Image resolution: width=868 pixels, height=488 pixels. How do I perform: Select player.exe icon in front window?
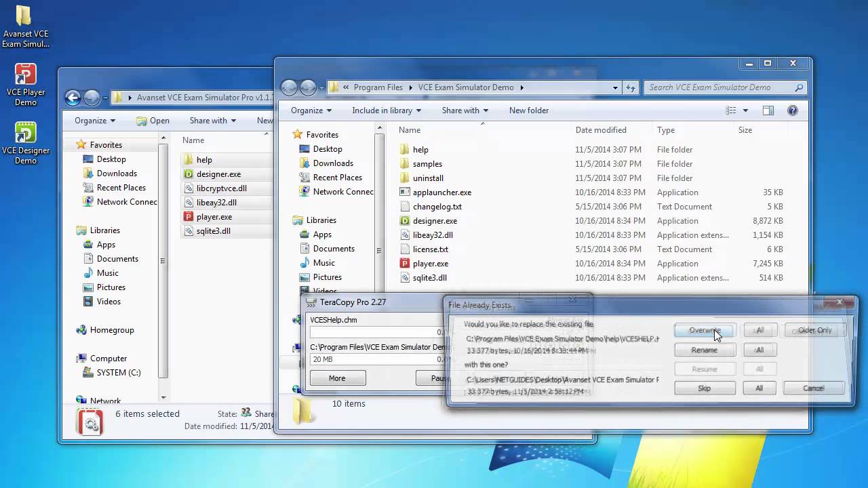(405, 264)
